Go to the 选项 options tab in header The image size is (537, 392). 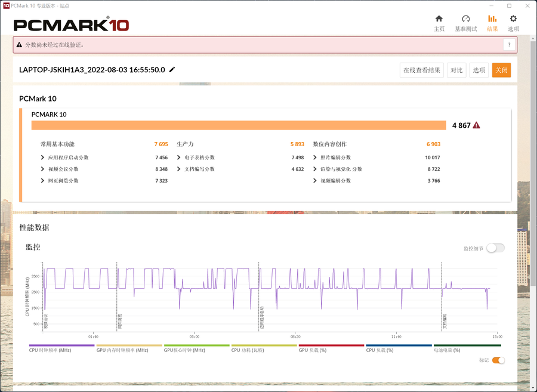(x=513, y=23)
